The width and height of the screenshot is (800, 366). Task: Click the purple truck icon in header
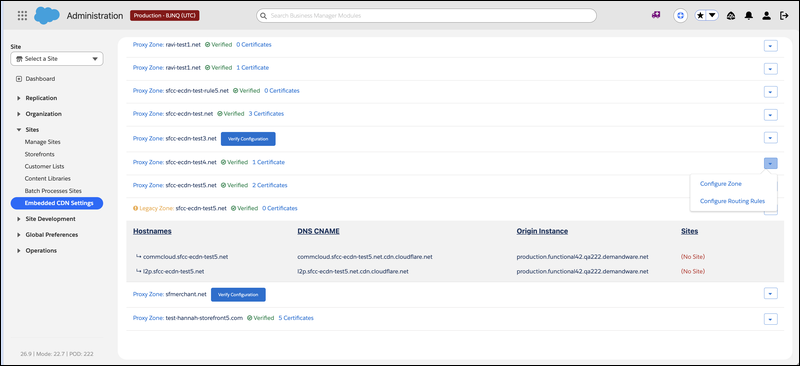(656, 16)
